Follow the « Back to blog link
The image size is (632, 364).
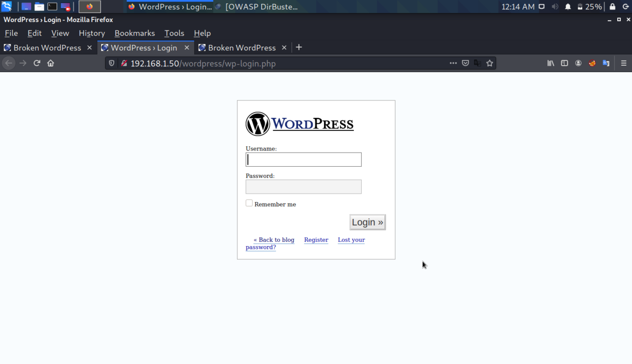coord(274,240)
